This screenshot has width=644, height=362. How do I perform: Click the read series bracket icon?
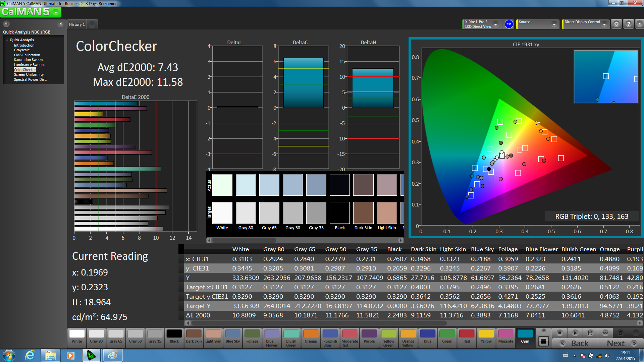(590, 333)
